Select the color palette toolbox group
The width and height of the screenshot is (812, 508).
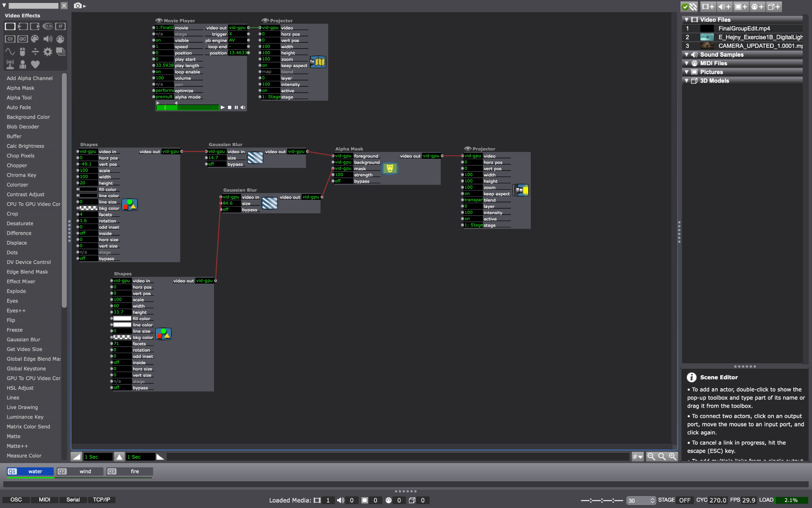point(35,39)
